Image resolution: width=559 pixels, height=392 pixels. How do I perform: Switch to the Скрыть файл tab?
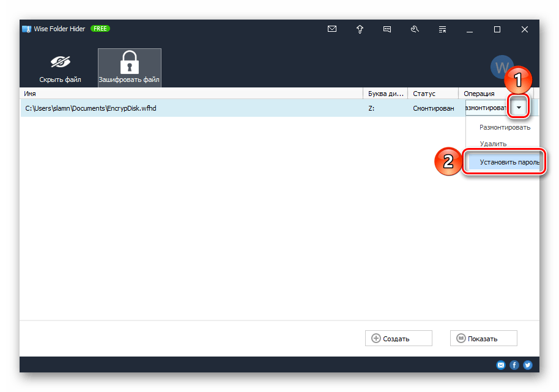(x=61, y=68)
